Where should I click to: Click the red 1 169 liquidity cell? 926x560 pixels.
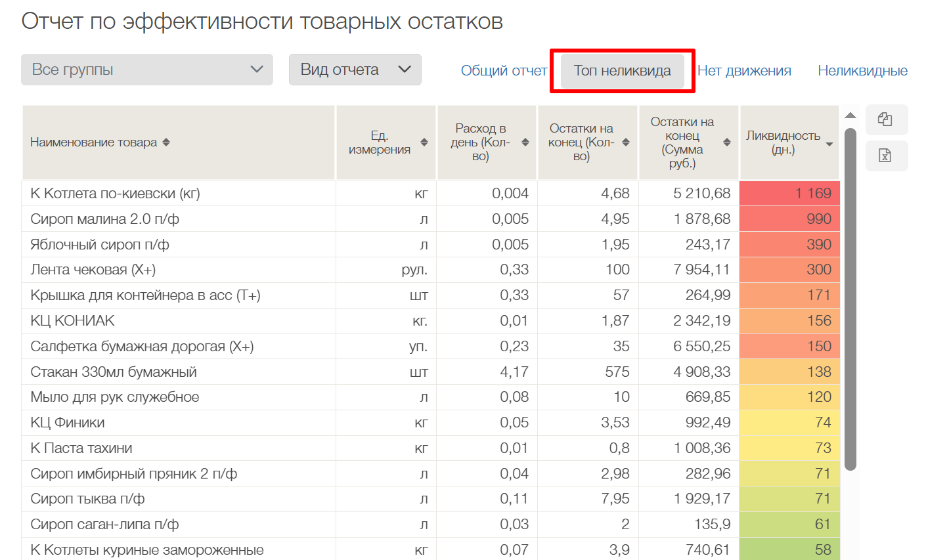[789, 194]
